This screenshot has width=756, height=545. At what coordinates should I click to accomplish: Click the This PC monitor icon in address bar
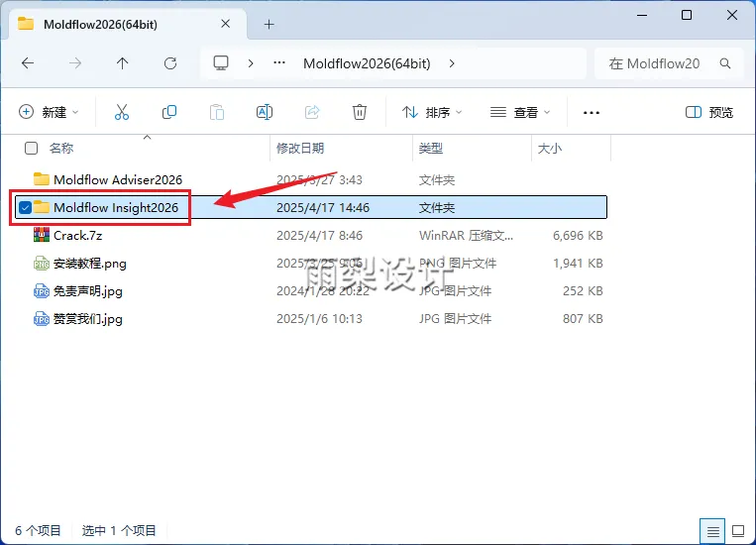[221, 63]
